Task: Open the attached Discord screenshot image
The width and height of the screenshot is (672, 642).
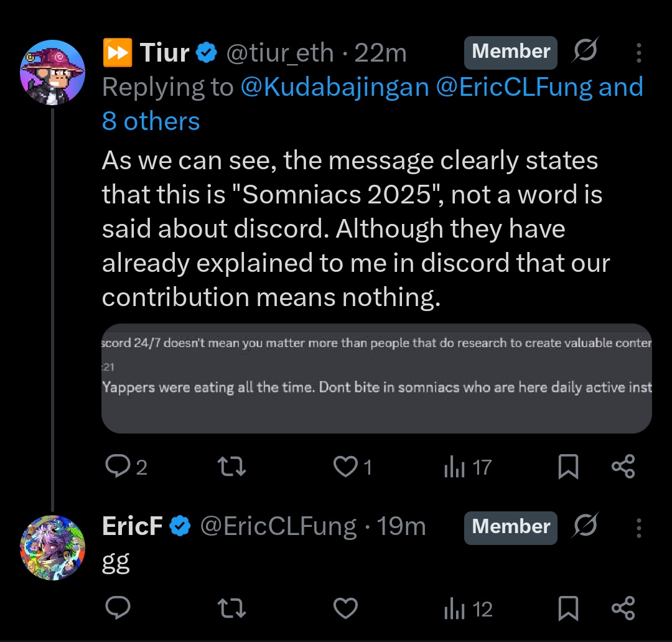Action: [376, 378]
